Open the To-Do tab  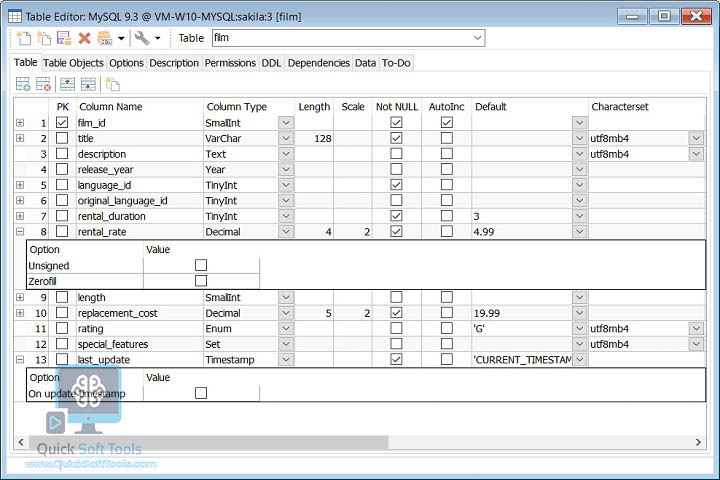click(396, 63)
